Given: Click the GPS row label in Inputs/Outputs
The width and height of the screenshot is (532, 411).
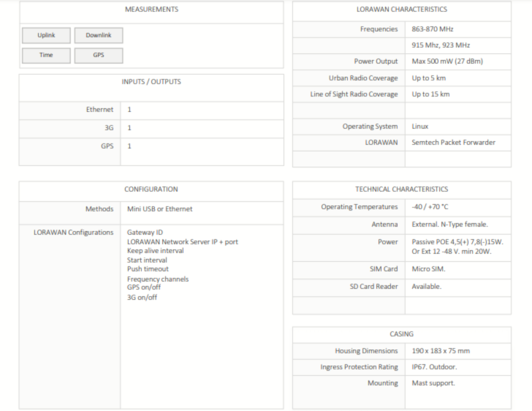Looking at the screenshot, I should coord(107,146).
